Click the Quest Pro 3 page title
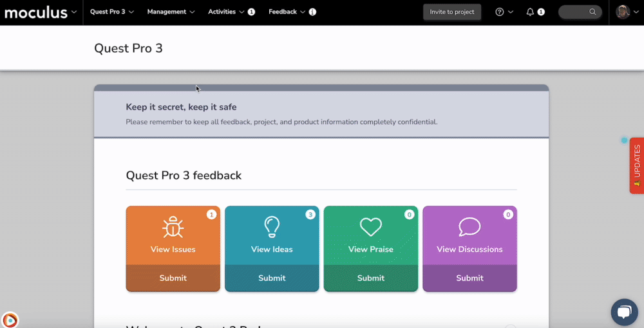This screenshot has height=328, width=644. (129, 48)
